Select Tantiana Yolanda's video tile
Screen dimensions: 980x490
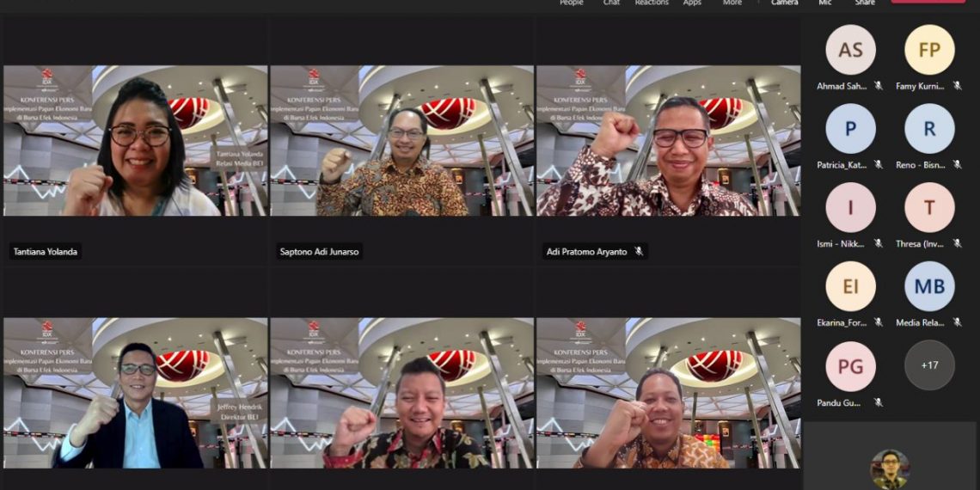coord(136,141)
